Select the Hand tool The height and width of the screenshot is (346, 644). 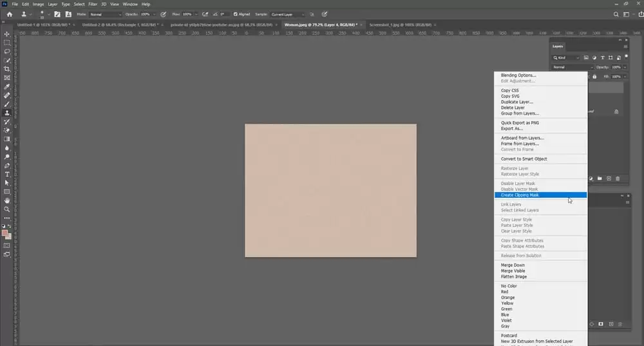pos(7,200)
